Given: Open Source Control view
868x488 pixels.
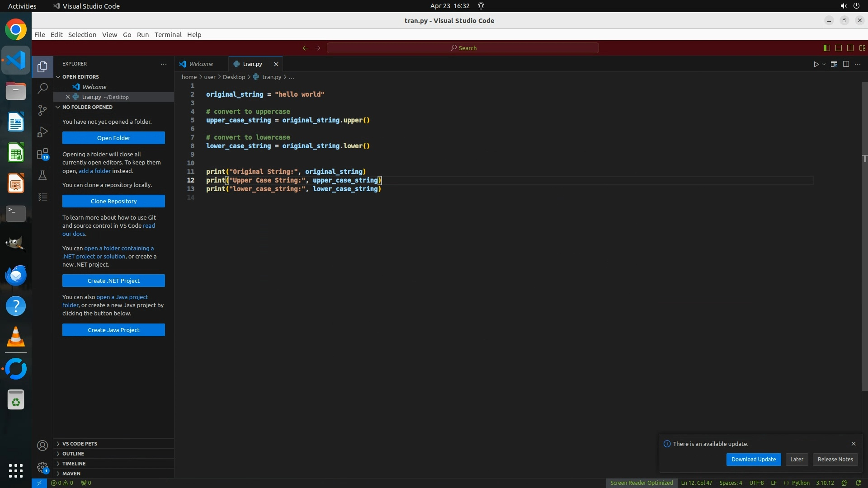Looking at the screenshot, I should (42, 110).
